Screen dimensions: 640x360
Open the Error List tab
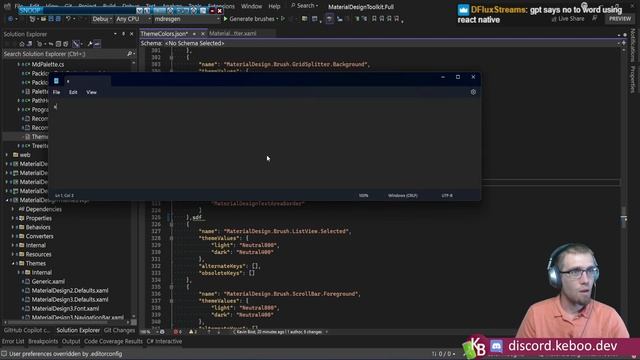pyautogui.click(x=13, y=341)
